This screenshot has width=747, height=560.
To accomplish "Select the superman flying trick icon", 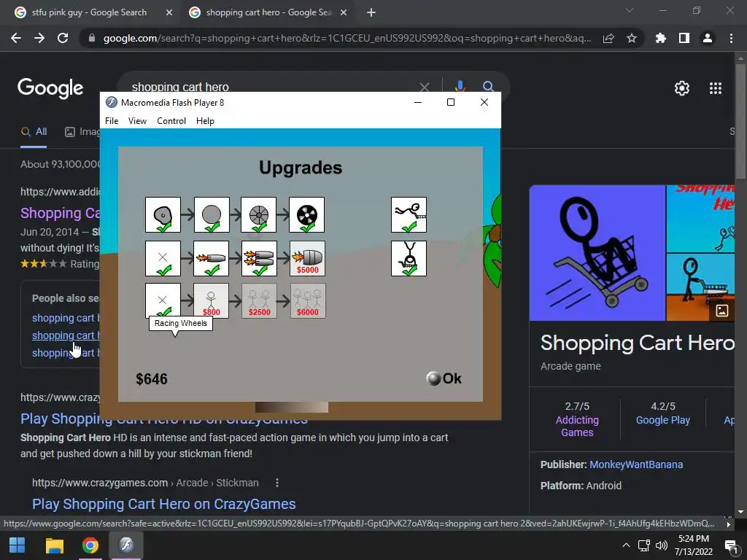I will [409, 215].
